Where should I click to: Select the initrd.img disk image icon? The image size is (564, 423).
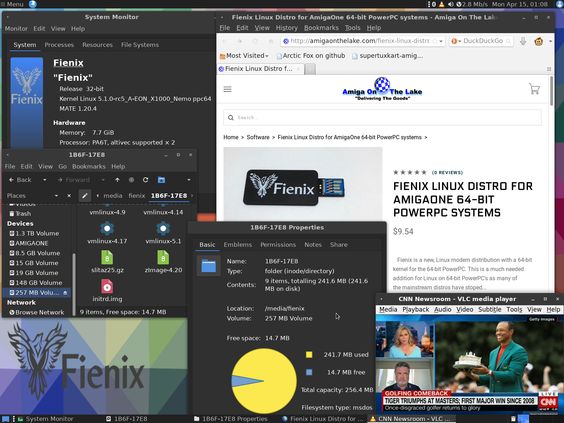107,287
